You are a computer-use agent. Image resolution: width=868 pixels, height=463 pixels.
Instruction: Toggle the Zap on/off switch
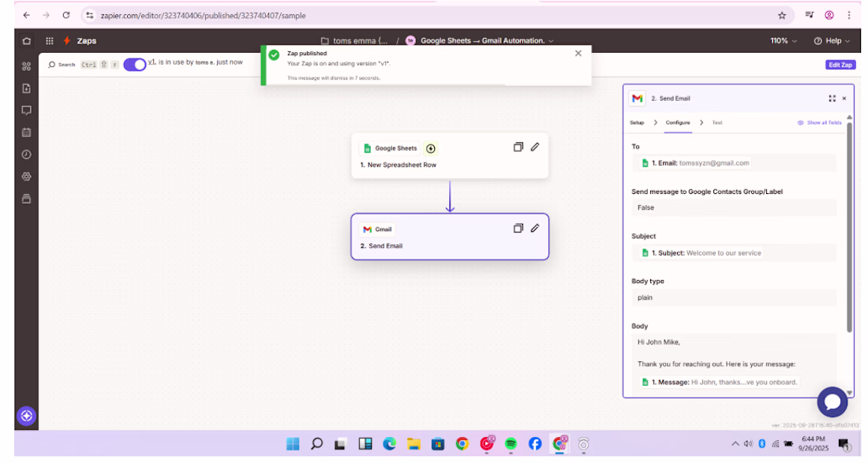[x=134, y=65]
